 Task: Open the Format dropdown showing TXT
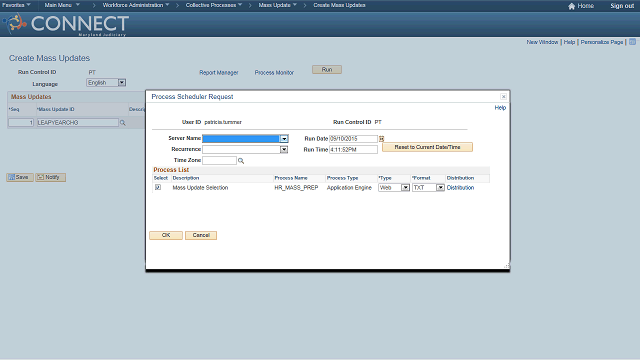[440, 188]
